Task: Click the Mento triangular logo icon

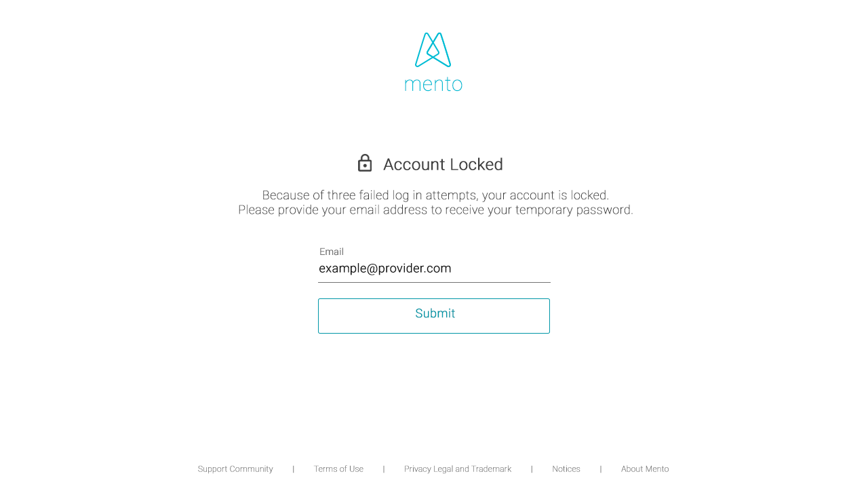Action: pos(433,50)
